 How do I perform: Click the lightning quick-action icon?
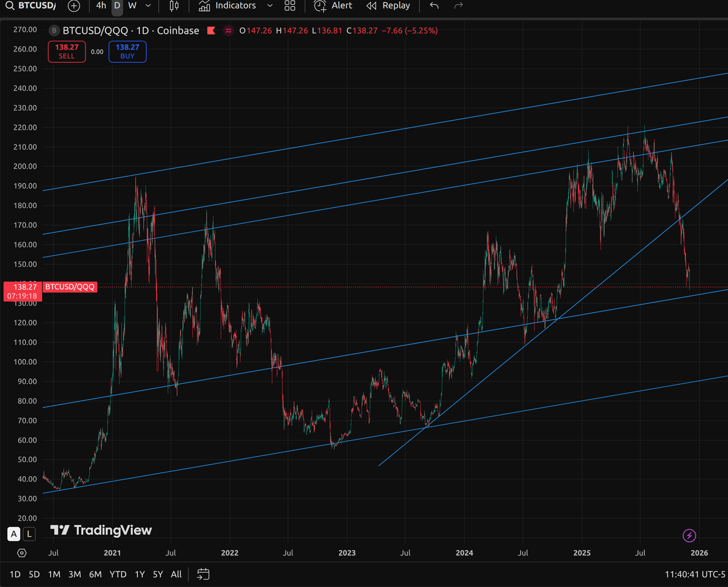click(x=689, y=535)
